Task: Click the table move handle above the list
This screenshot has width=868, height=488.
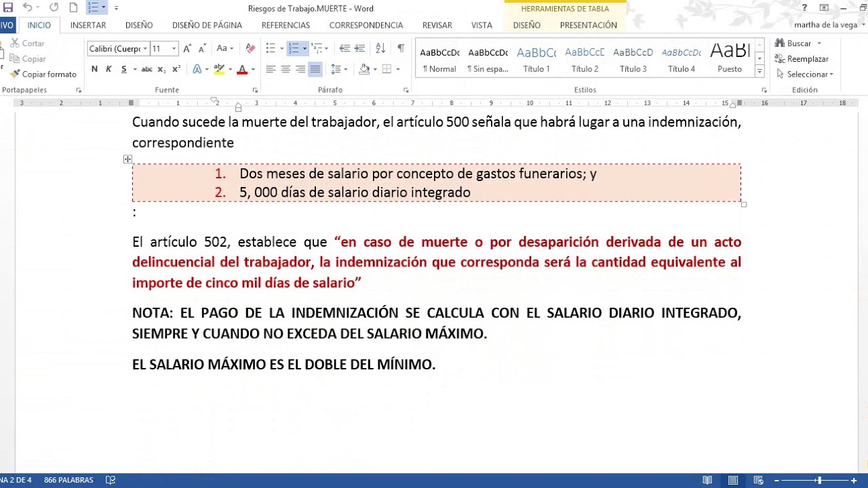Action: coord(127,159)
